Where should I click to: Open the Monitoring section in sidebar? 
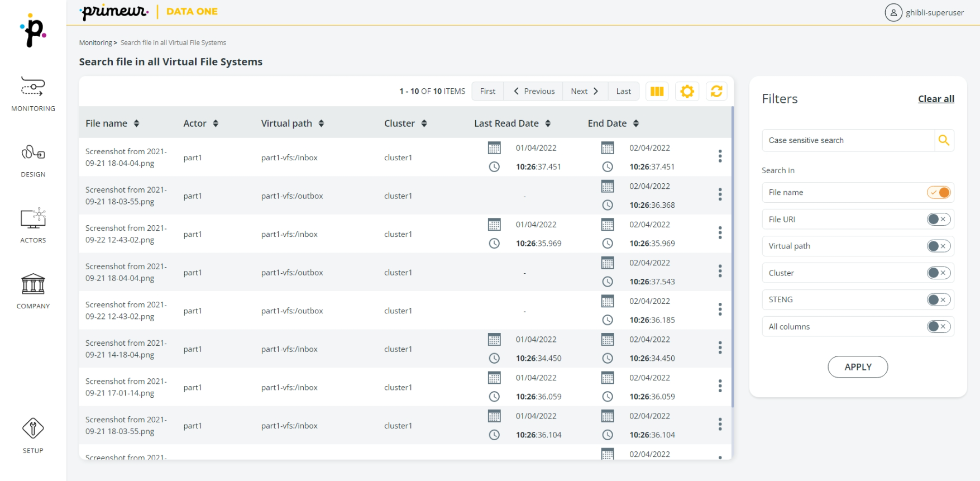(x=33, y=94)
